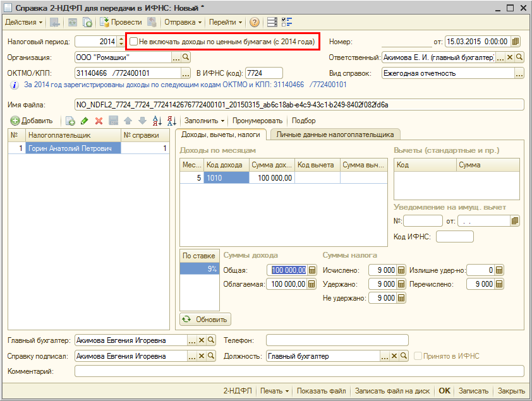The height and width of the screenshot is (401, 532).
Task: Clear Должность field with X icon
Action: (x=394, y=356)
